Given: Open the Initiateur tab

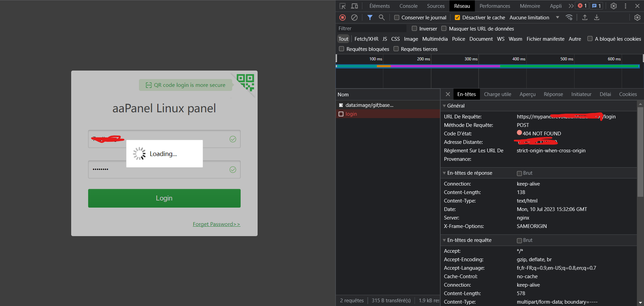Looking at the screenshot, I should 581,94.
